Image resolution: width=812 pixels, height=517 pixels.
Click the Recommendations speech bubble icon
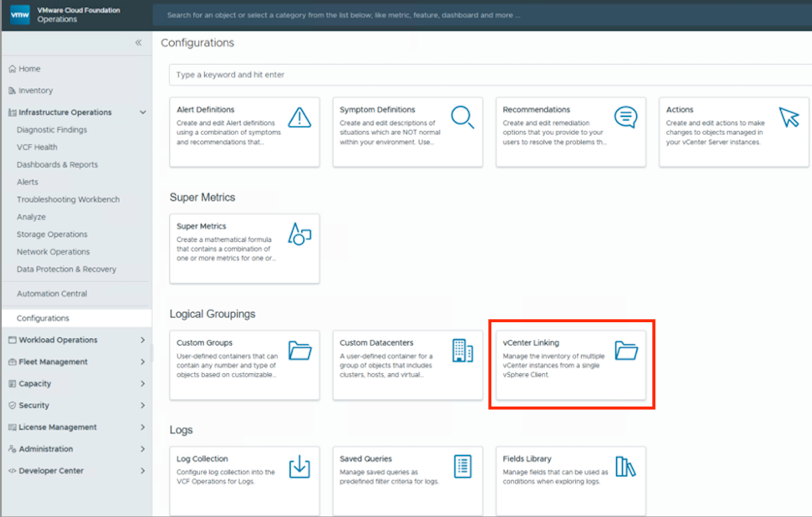(626, 117)
